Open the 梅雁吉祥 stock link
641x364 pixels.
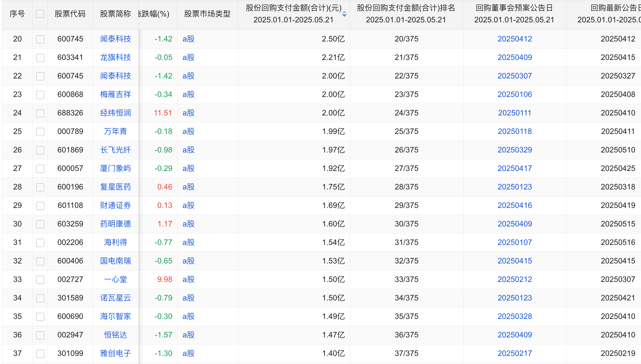[x=115, y=94]
